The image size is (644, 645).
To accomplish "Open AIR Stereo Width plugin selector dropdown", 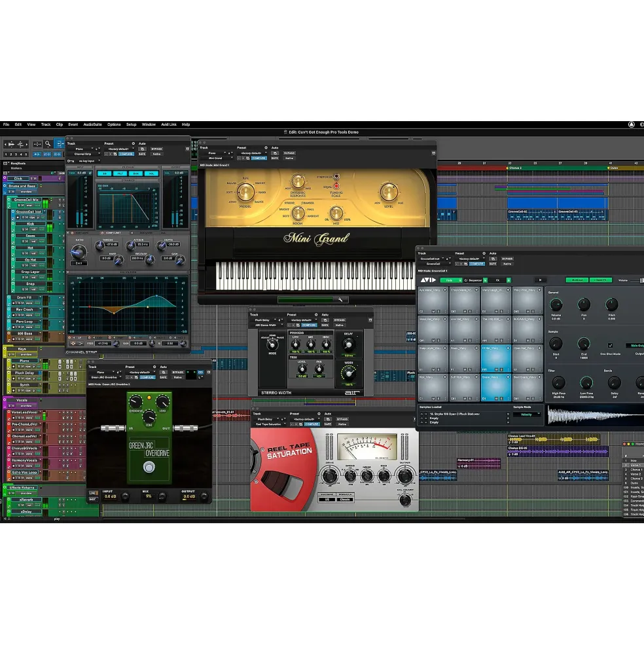I will coord(268,325).
